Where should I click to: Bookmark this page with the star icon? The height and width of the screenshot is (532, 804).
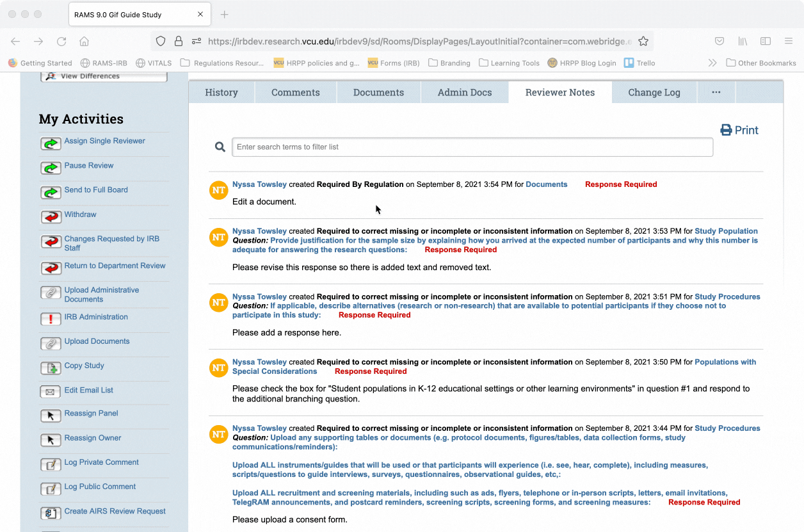[x=643, y=41]
